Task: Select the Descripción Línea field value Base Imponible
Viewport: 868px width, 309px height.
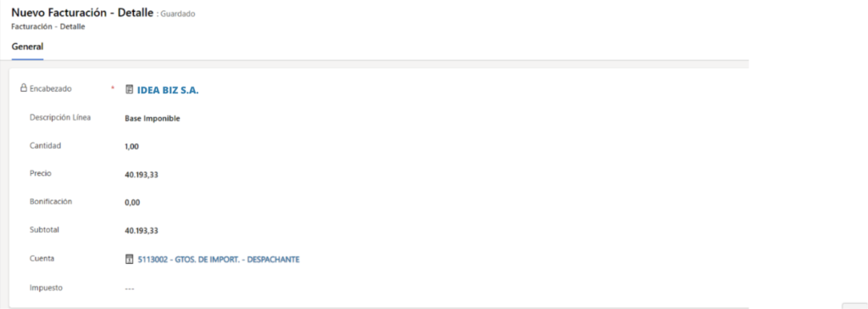Action: 153,119
